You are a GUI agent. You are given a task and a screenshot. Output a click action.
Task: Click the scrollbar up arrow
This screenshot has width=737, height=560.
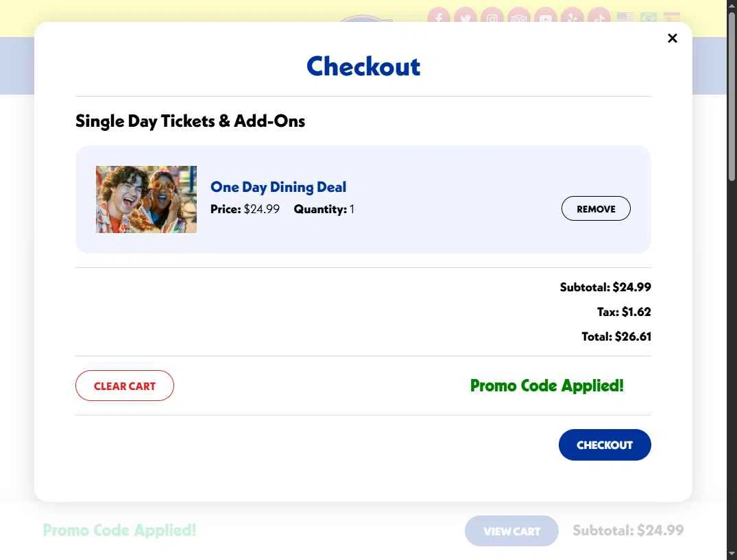coord(732,4)
